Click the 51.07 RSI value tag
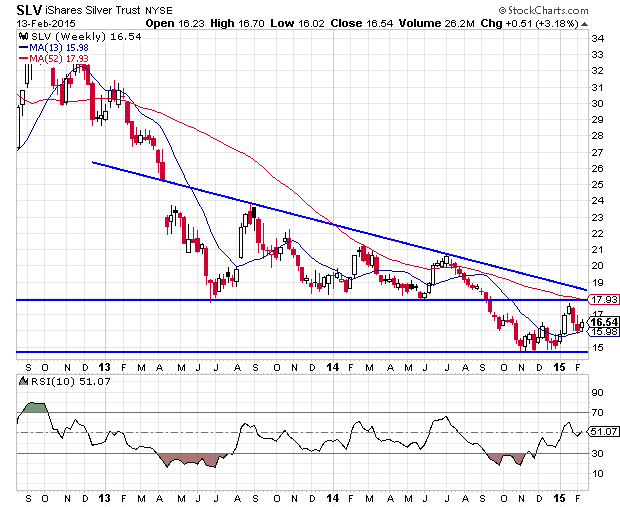Viewport: 620px width, 507px height. pos(605,431)
